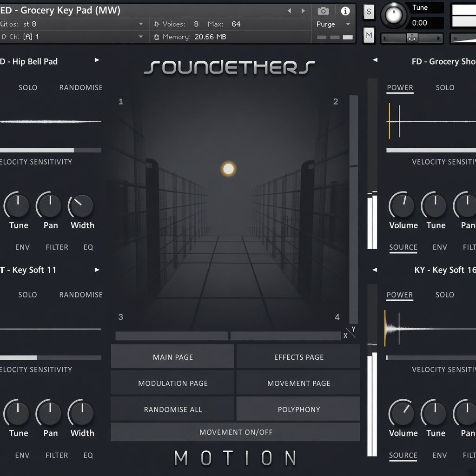This screenshot has width=476, height=476.
Task: Click Hip Bell Pad velocity sensitivity slider
Action: (x=51, y=150)
